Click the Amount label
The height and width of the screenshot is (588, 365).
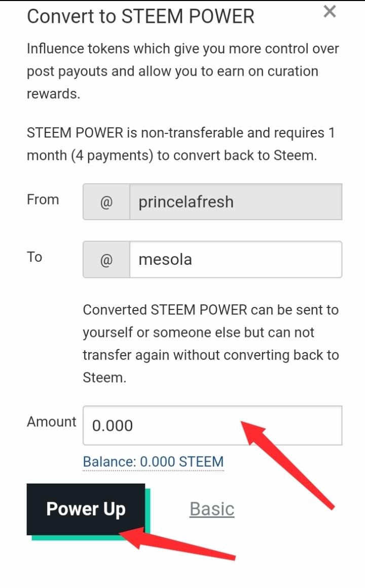pyautogui.click(x=52, y=422)
